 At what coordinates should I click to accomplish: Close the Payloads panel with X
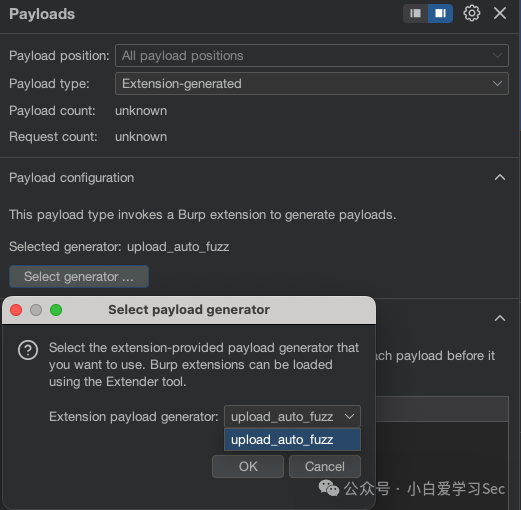click(x=500, y=13)
